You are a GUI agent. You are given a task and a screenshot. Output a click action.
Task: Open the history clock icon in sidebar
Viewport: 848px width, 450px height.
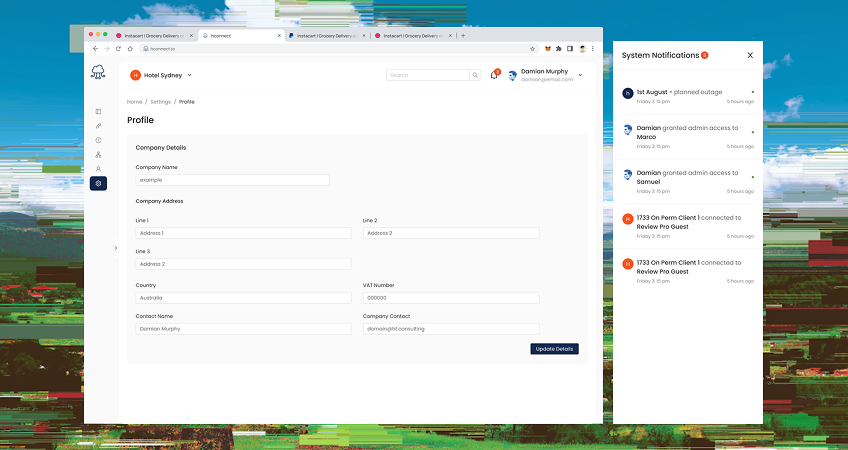click(x=98, y=140)
